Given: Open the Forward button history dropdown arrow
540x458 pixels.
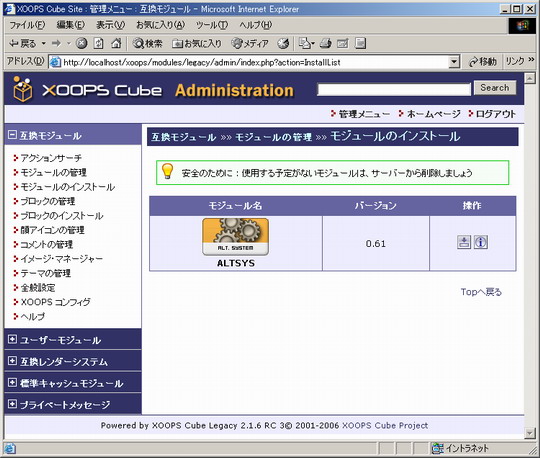Looking at the screenshot, I should click(69, 43).
